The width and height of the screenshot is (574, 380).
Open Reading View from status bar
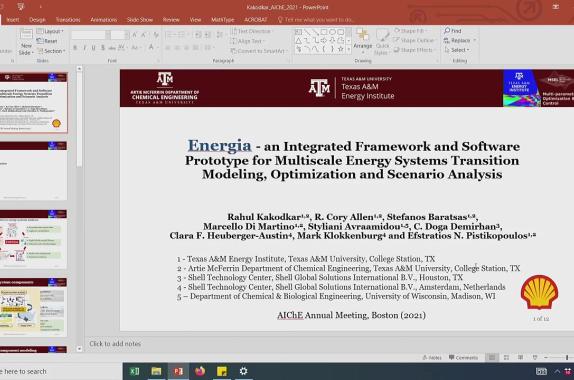[x=520, y=357]
